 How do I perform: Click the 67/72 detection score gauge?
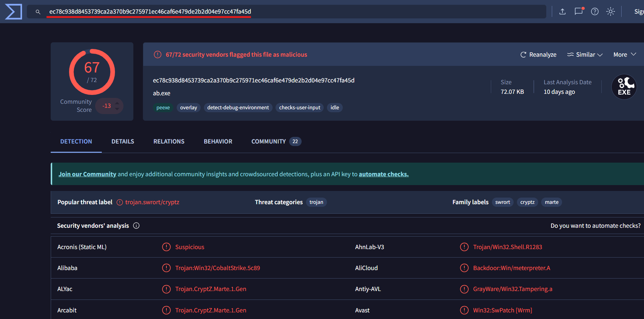92,72
